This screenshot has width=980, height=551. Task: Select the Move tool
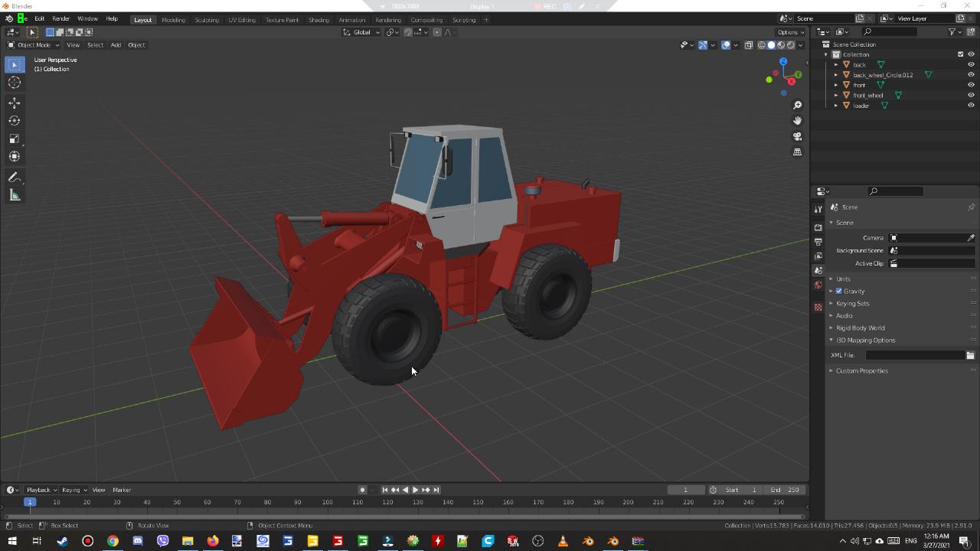click(15, 103)
